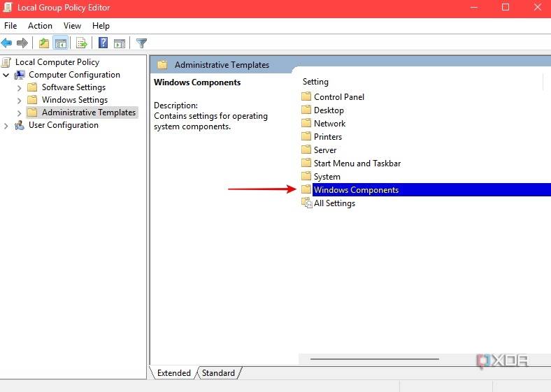Click the Windows Settings folder icon in tree
This screenshot has height=392, width=551.
(32, 100)
